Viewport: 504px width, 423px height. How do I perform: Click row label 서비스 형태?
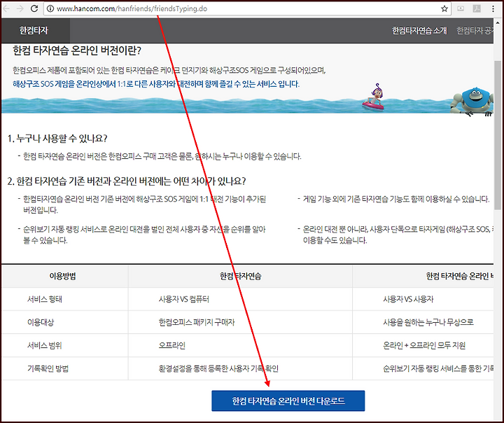45,299
